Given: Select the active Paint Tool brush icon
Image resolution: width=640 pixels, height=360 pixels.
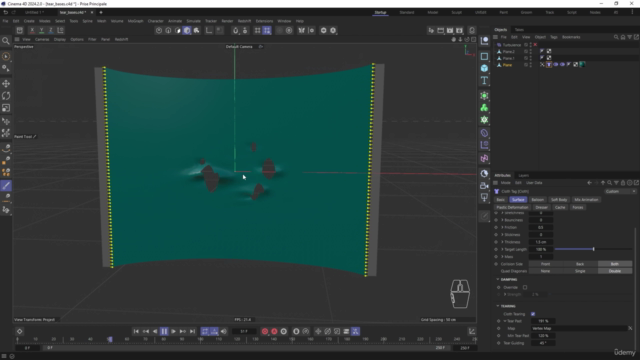Looking at the screenshot, I should (x=6, y=186).
